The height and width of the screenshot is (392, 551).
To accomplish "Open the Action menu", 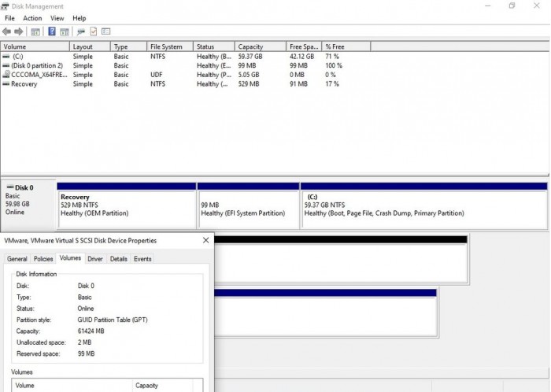I will pyautogui.click(x=32, y=18).
